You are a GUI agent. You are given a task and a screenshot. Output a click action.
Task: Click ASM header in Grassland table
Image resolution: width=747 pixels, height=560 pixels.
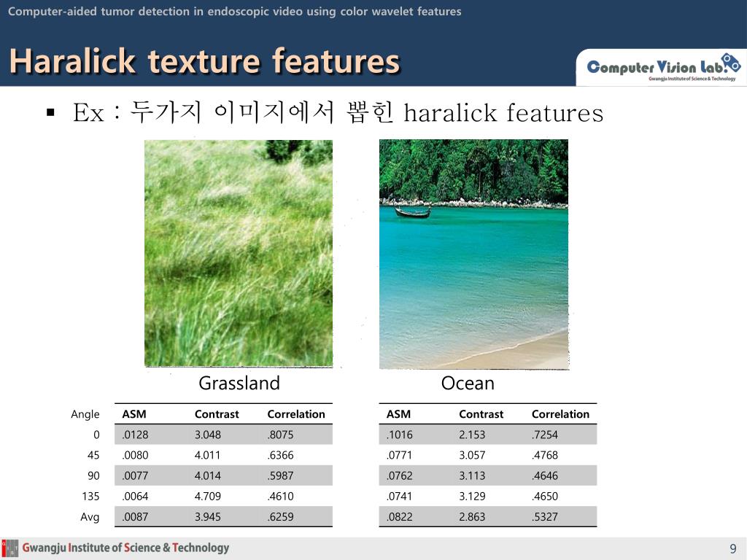point(134,414)
